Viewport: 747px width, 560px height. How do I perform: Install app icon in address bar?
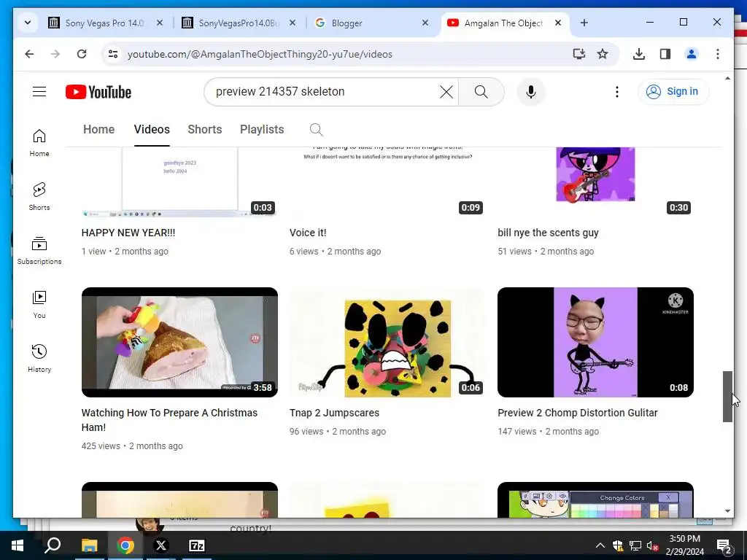click(x=578, y=54)
